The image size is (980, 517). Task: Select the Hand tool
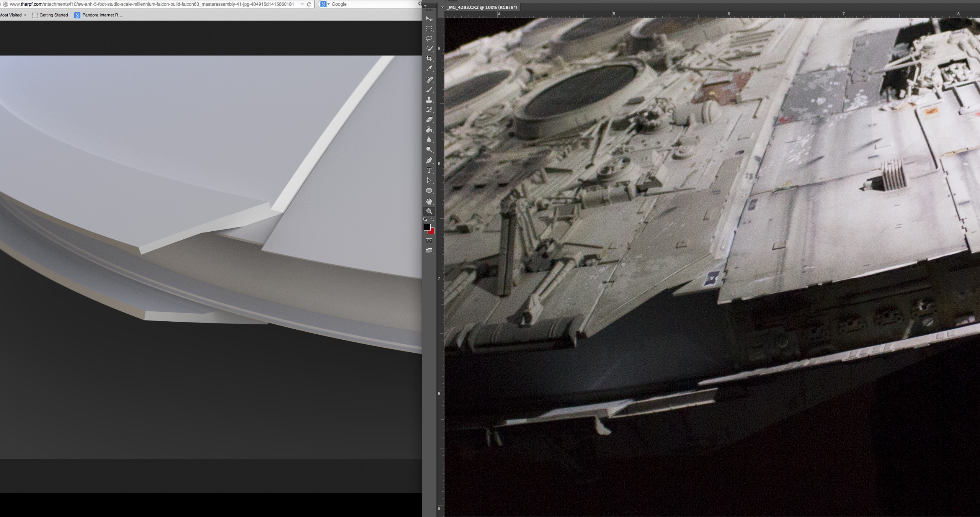tap(429, 201)
